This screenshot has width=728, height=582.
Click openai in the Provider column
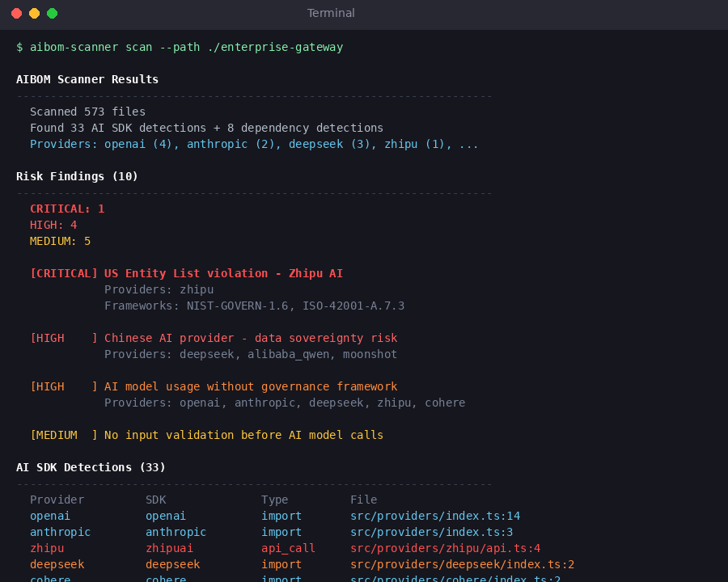click(x=50, y=516)
